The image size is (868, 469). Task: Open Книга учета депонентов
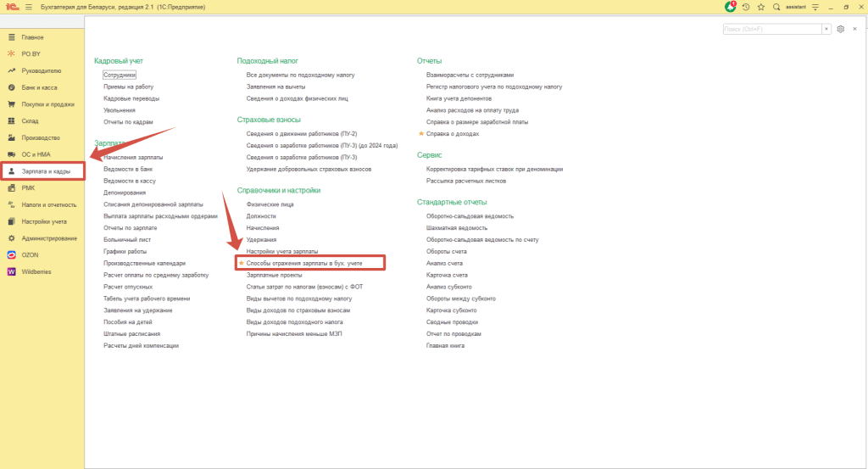click(x=459, y=98)
